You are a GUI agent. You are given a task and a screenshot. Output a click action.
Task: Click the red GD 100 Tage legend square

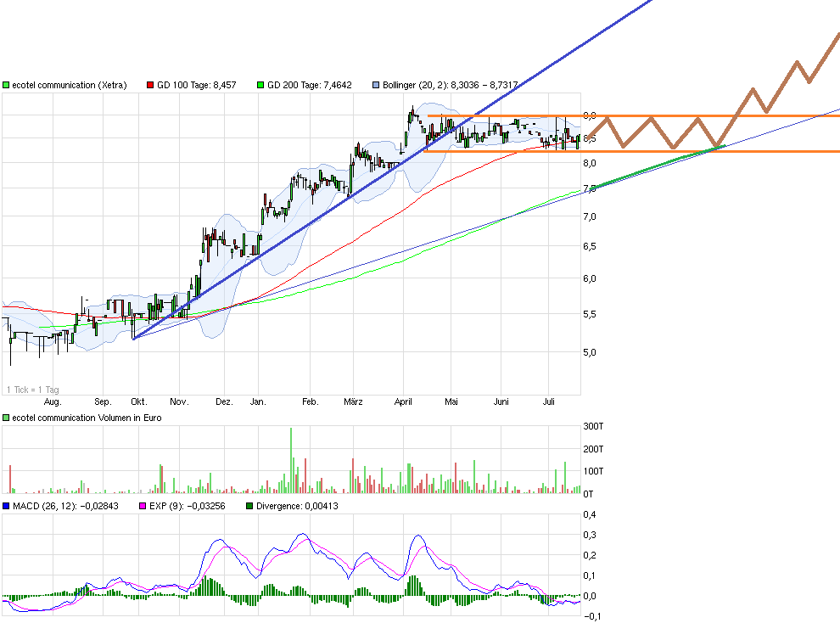click(x=151, y=85)
